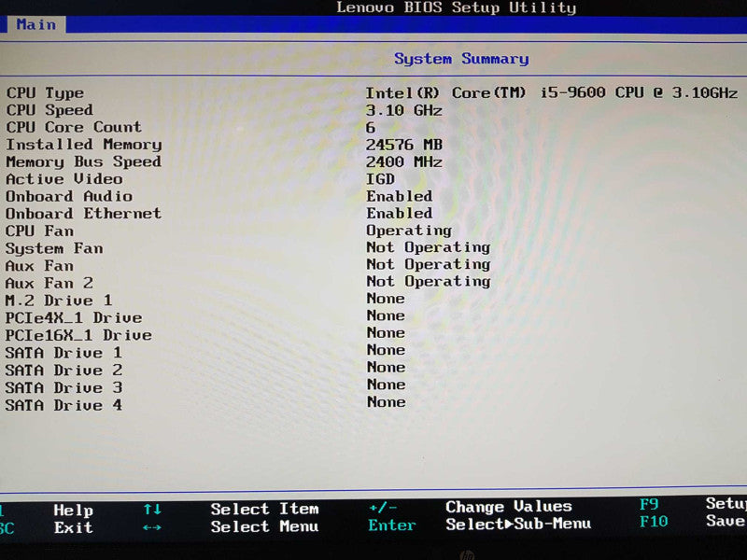
Task: Click the F10 key hint
Action: tap(654, 522)
